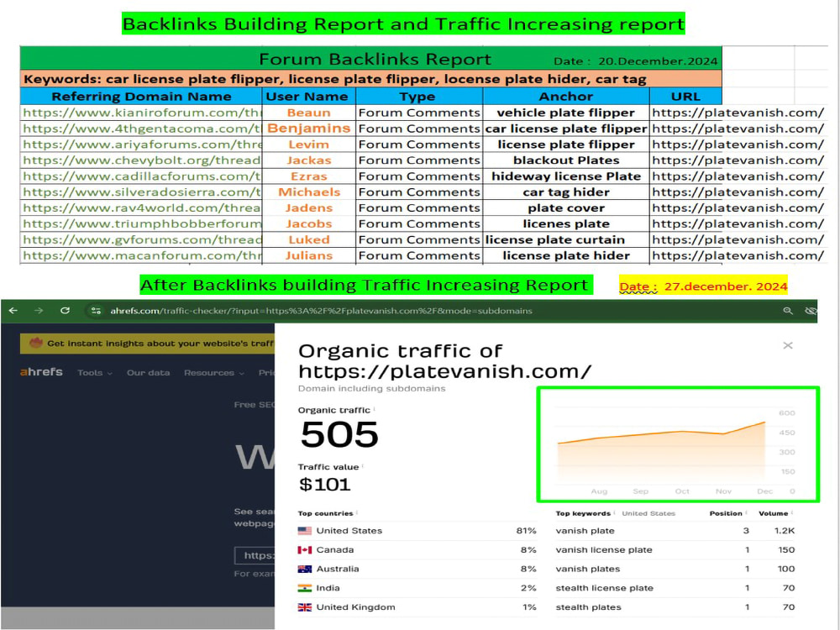Click the yellow Get instant insights banner
The width and height of the screenshot is (840, 630).
coord(147,344)
